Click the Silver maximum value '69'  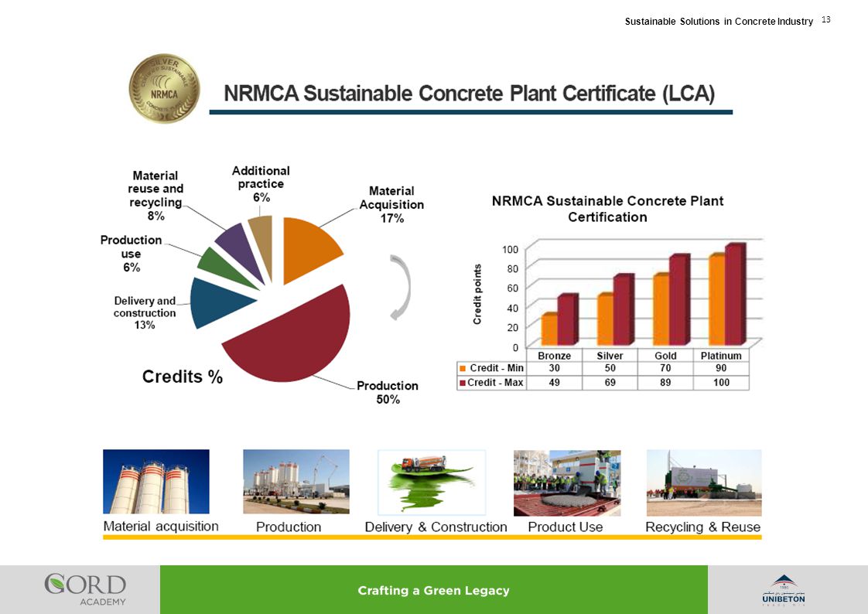610,383
